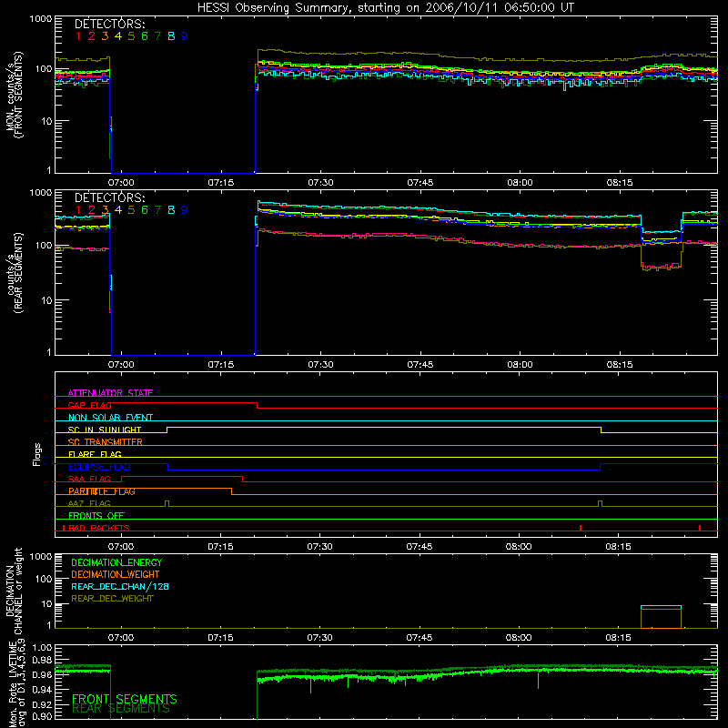Click magenta detector 2 in rear segments legend

click(92, 210)
